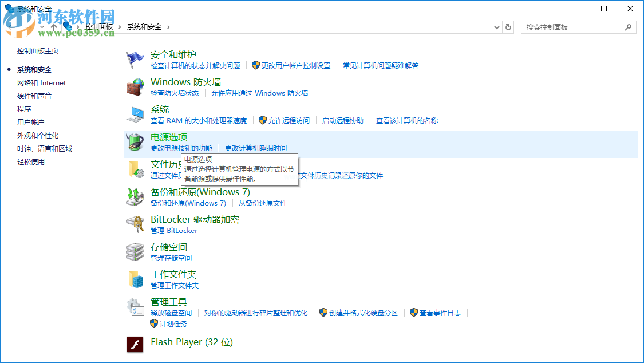Click the 存储空间 stacked drives icon
Screen dimensions: 644x363
pos(136,251)
